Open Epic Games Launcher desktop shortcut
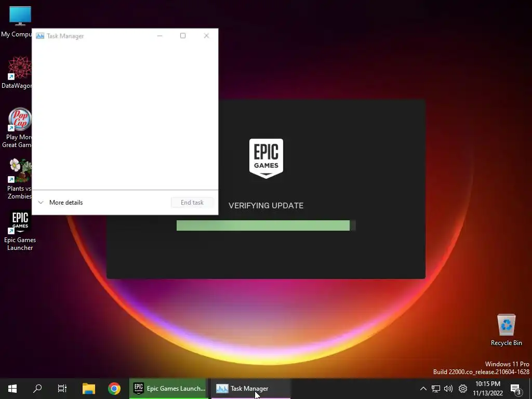 click(20, 231)
